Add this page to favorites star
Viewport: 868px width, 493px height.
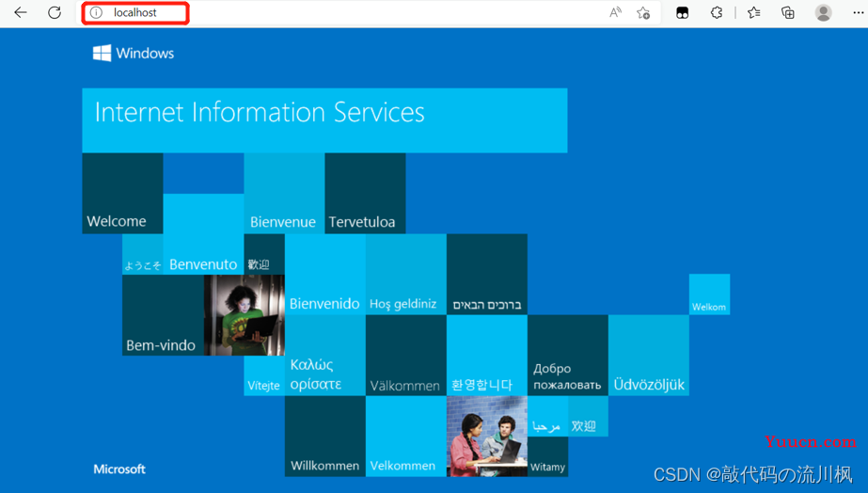pos(642,12)
